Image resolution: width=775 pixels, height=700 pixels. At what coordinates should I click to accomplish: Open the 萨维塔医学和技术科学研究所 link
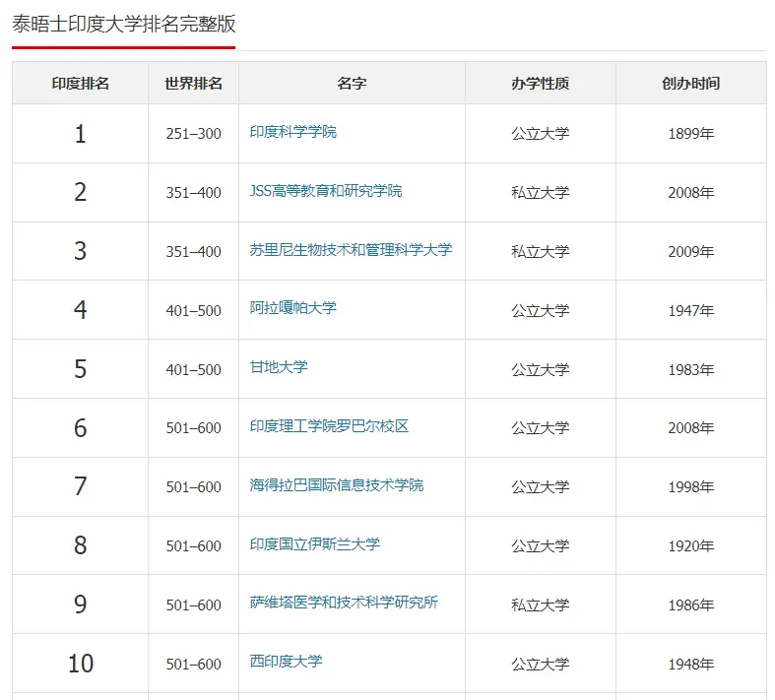(344, 603)
